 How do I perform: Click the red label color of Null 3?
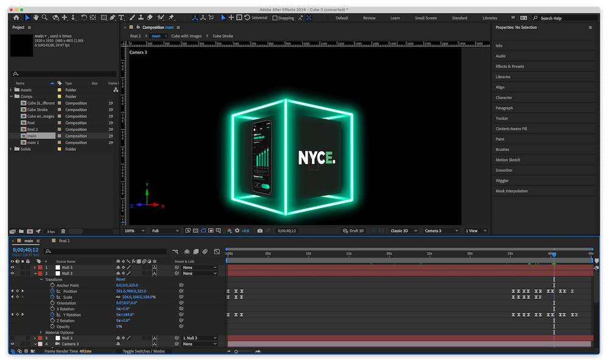pos(40,267)
